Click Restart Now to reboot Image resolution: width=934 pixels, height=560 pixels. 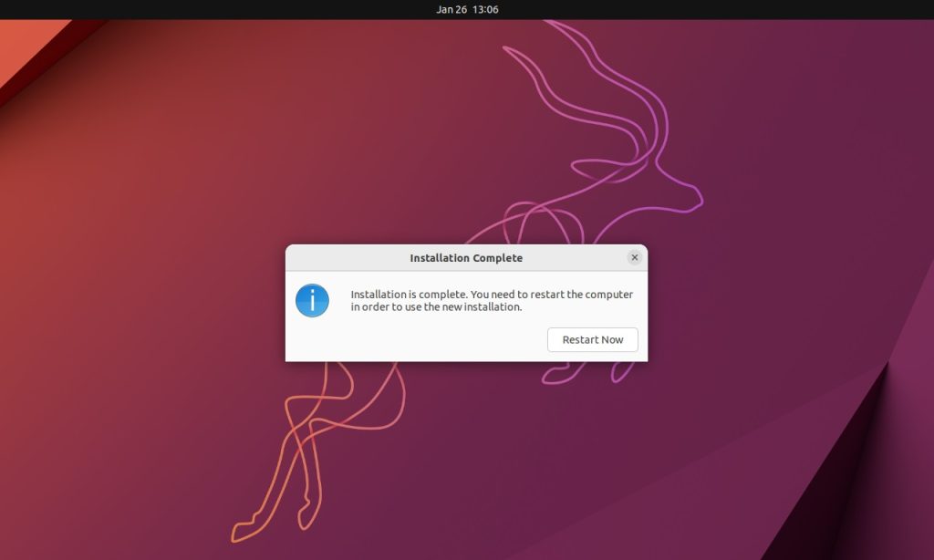coord(593,339)
